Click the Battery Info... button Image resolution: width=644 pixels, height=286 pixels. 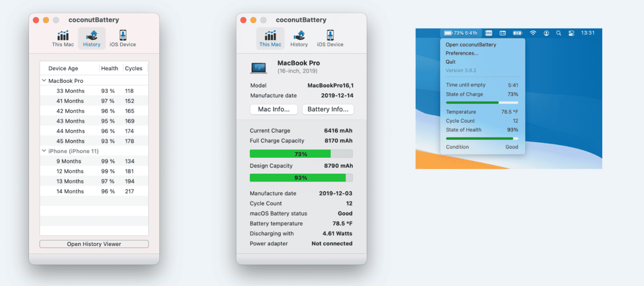(328, 109)
